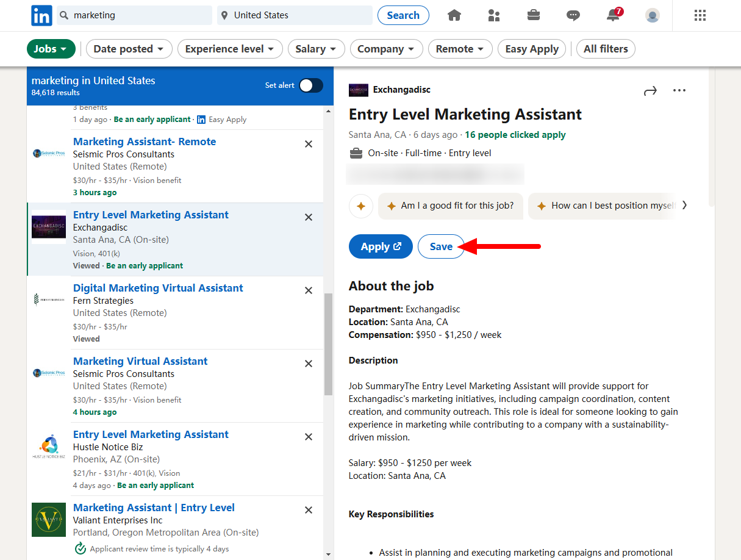
Task: Open the Digital Marketing Virtual Assistant listing
Action: click(158, 287)
